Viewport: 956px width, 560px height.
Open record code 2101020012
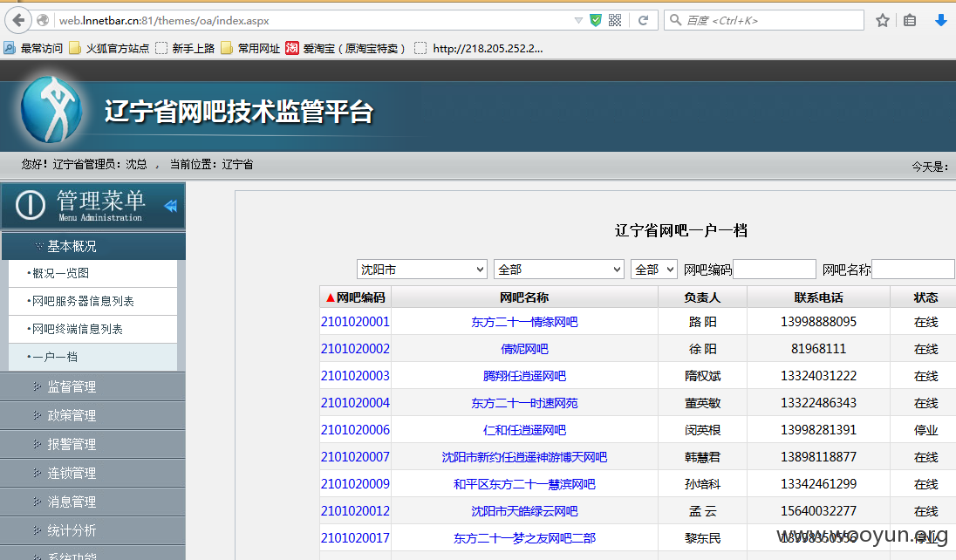tap(356, 511)
